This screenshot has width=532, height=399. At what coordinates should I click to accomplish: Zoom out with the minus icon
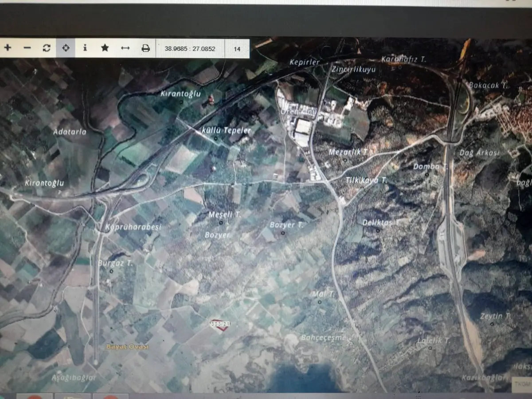click(x=27, y=48)
